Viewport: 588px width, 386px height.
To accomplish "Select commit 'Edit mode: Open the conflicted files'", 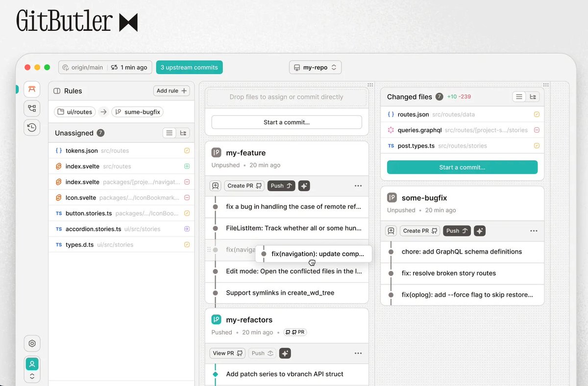I will (x=287, y=271).
